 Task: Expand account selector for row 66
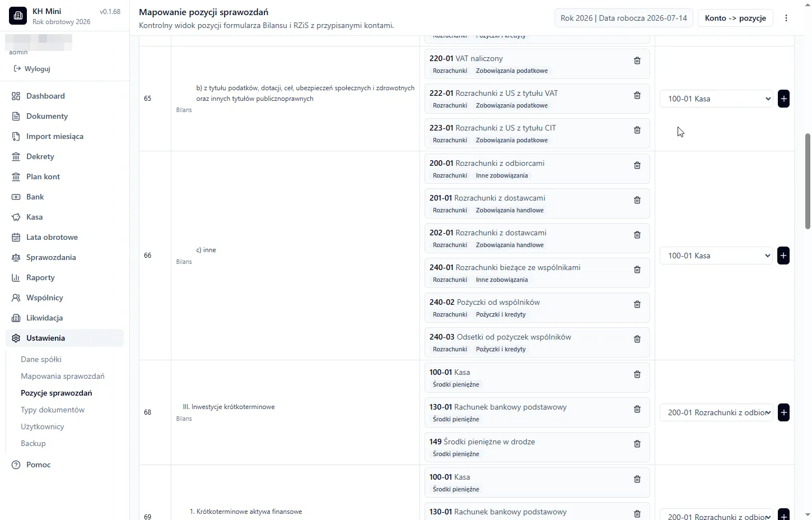coord(716,256)
